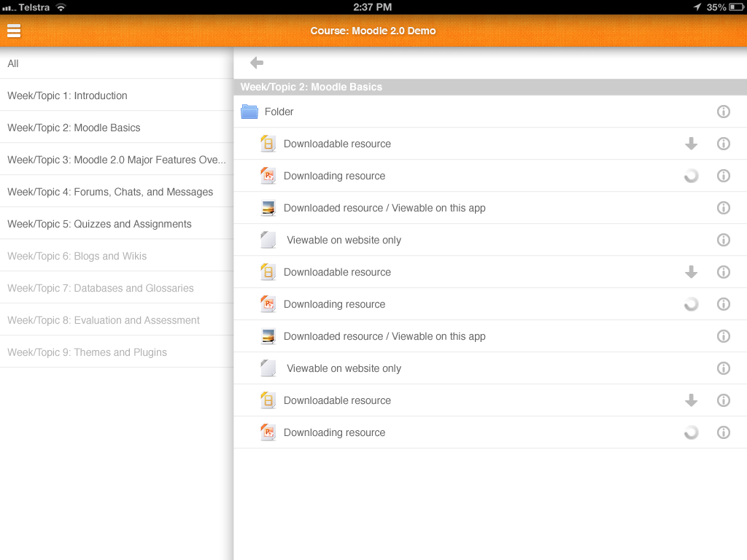Image resolution: width=747 pixels, height=560 pixels.
Task: Click the Week/Topic 2: Moodle Basics section header
Action: point(490,87)
